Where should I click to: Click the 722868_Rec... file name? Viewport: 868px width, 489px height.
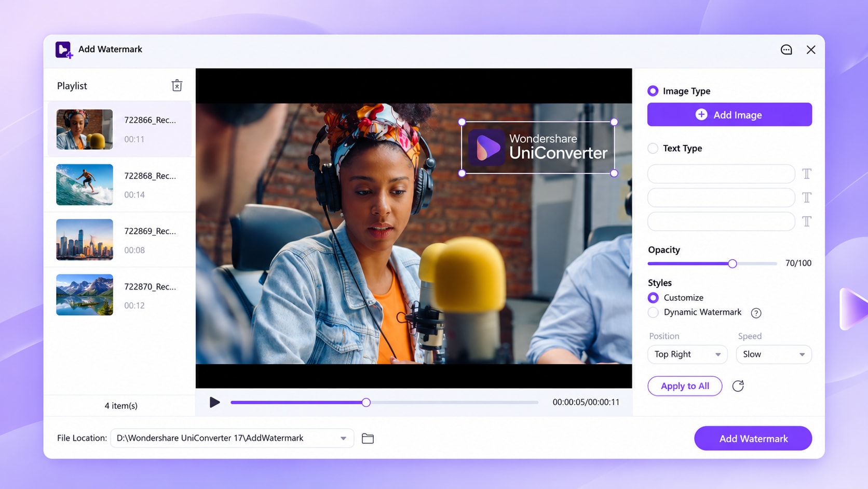[150, 176]
